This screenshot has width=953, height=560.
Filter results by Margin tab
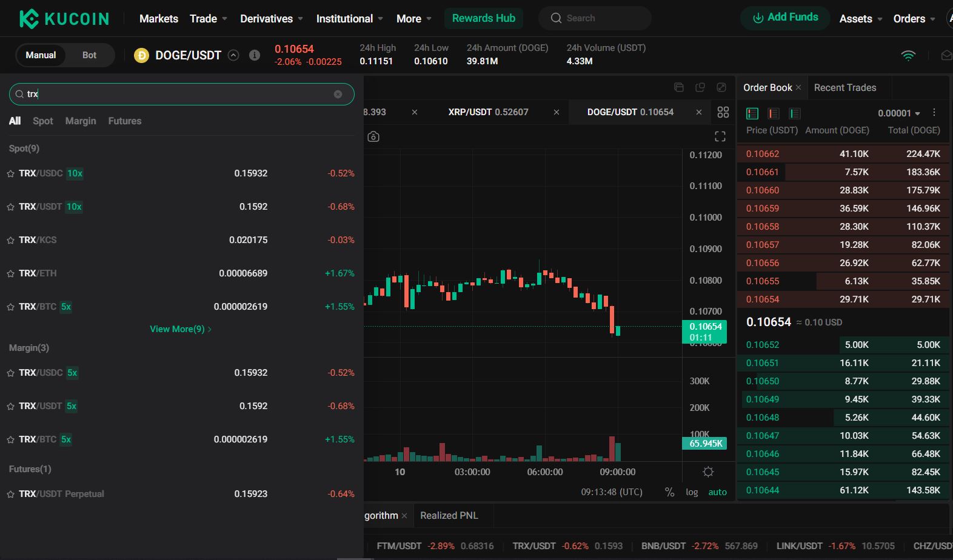pyautogui.click(x=81, y=121)
